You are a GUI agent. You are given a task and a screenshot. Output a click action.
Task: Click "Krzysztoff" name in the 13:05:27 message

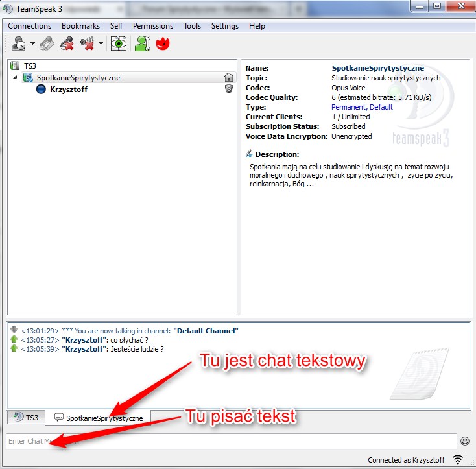[84, 340]
